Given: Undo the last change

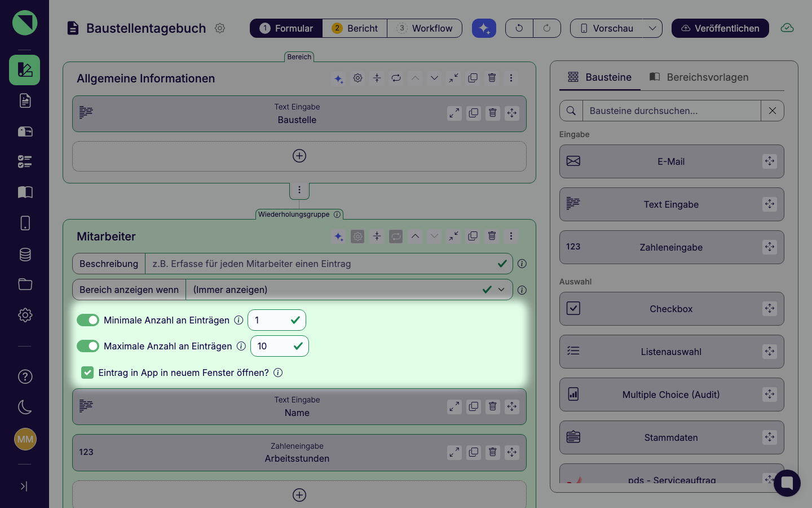Looking at the screenshot, I should [x=519, y=28].
